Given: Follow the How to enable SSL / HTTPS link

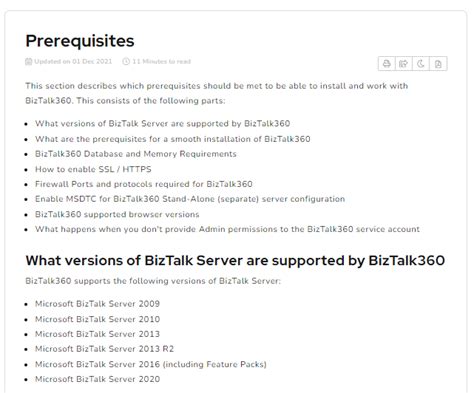Looking at the screenshot, I should point(93,169).
